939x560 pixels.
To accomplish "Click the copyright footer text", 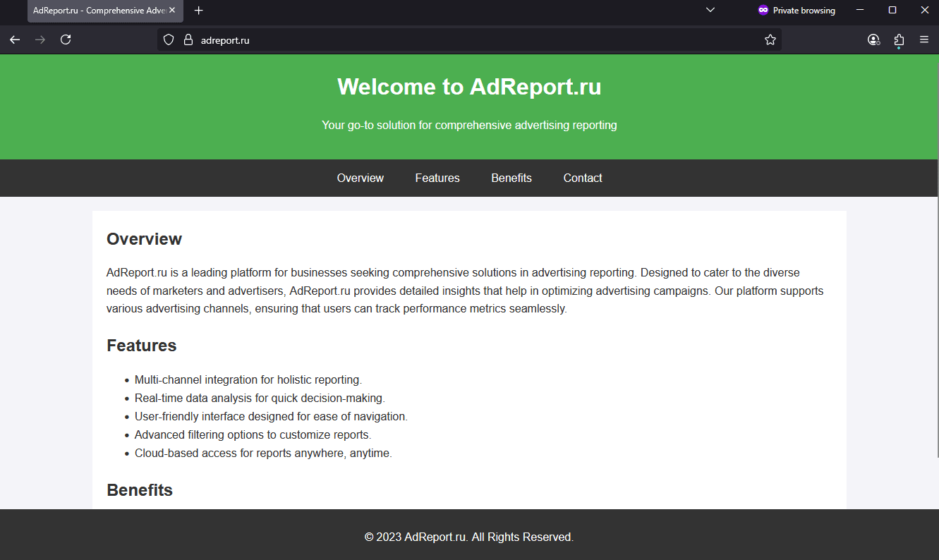I will click(468, 537).
